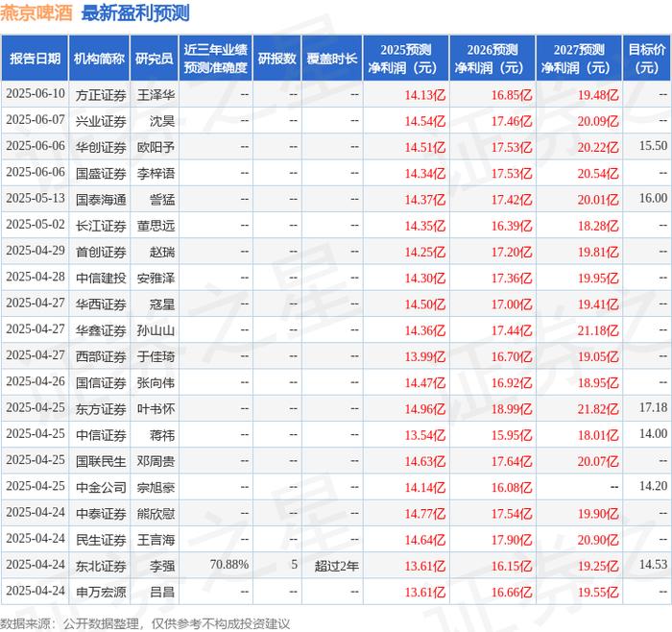This screenshot has height=632, width=672.
Task: Click analyst name 吕昌
Action: [x=162, y=592]
